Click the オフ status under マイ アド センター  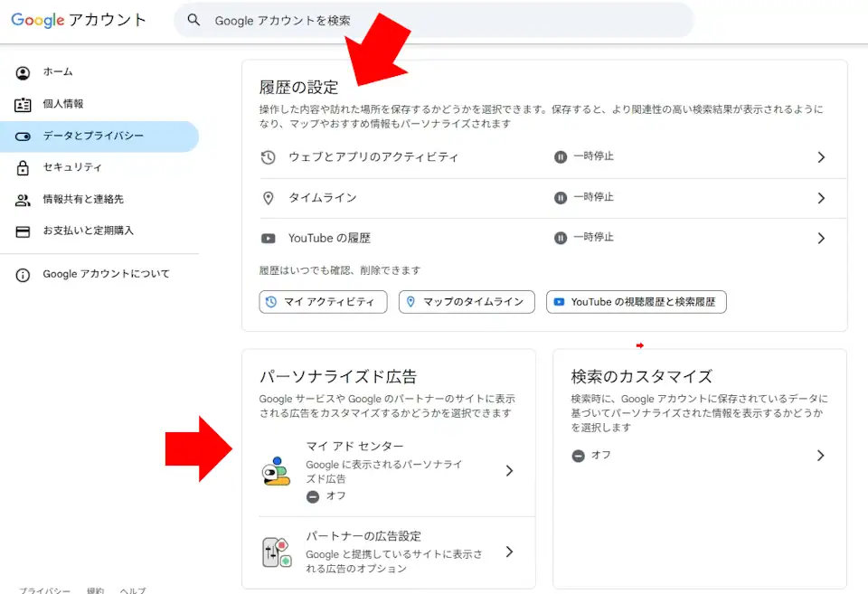click(x=326, y=496)
